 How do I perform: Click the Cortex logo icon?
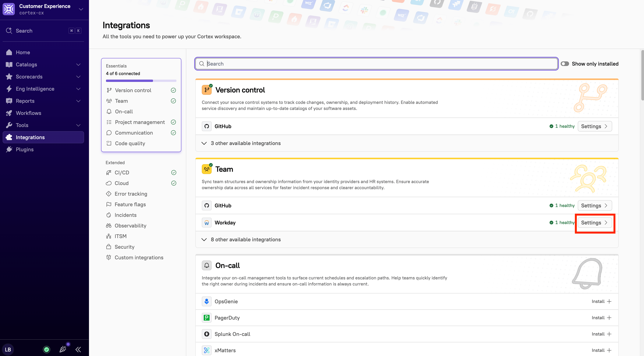[9, 9]
